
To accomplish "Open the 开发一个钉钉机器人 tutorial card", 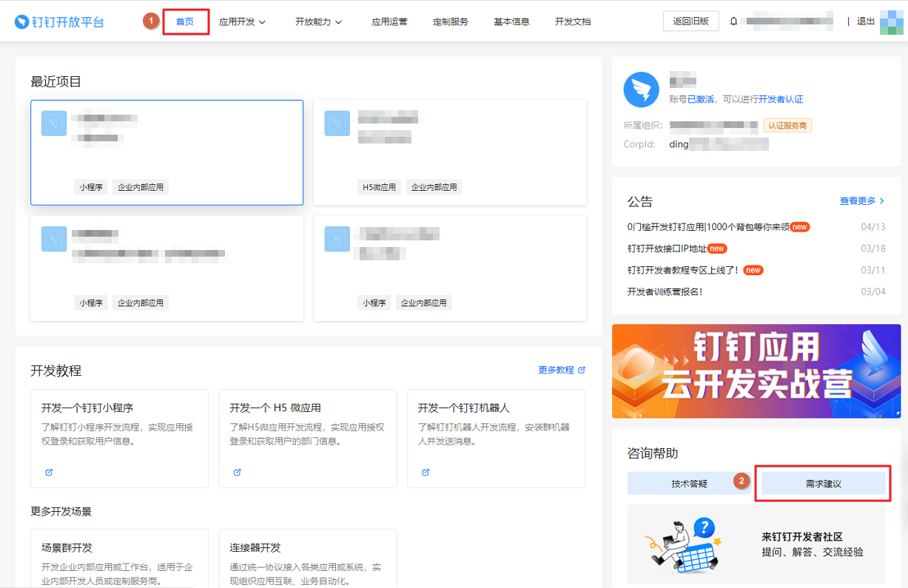I will (496, 439).
